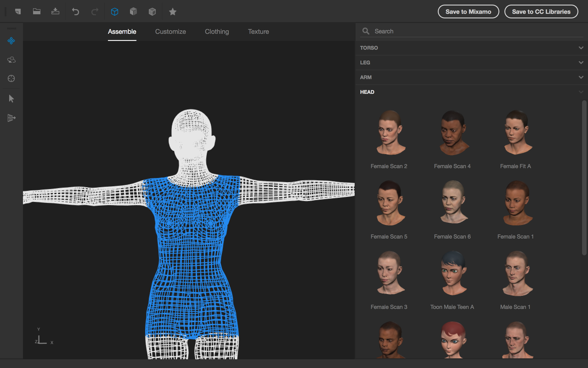This screenshot has height=368, width=588.
Task: Click Save to CC Libraries button
Action: pos(541,12)
